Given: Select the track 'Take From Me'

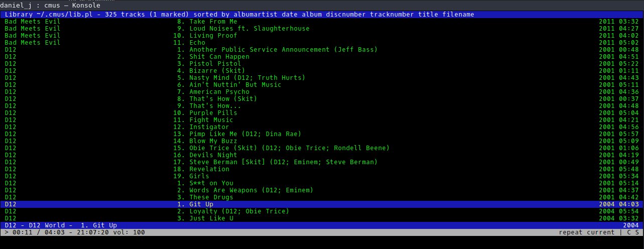Looking at the screenshot, I should [x=322, y=22].
